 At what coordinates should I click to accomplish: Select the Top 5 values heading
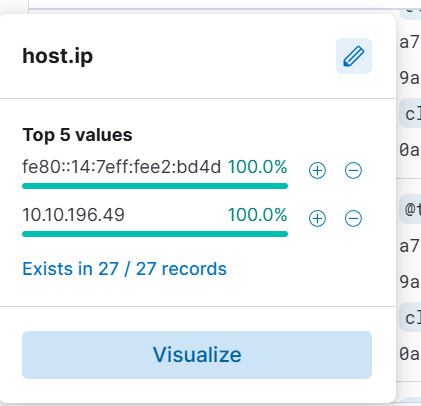(77, 135)
